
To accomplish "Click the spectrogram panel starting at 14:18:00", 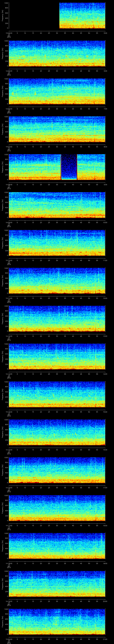I will click(57, 546).
